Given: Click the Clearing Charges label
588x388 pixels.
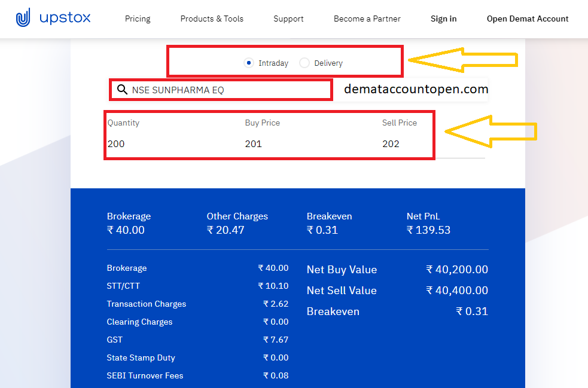Looking at the screenshot, I should 140,322.
